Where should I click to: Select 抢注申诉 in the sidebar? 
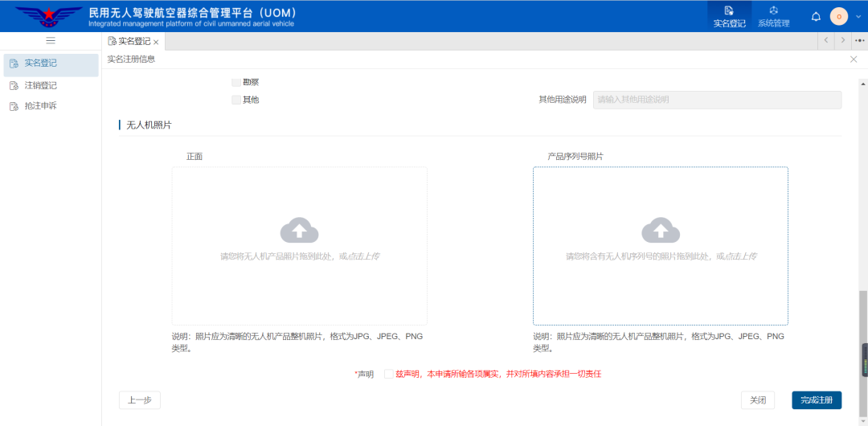pyautogui.click(x=40, y=106)
